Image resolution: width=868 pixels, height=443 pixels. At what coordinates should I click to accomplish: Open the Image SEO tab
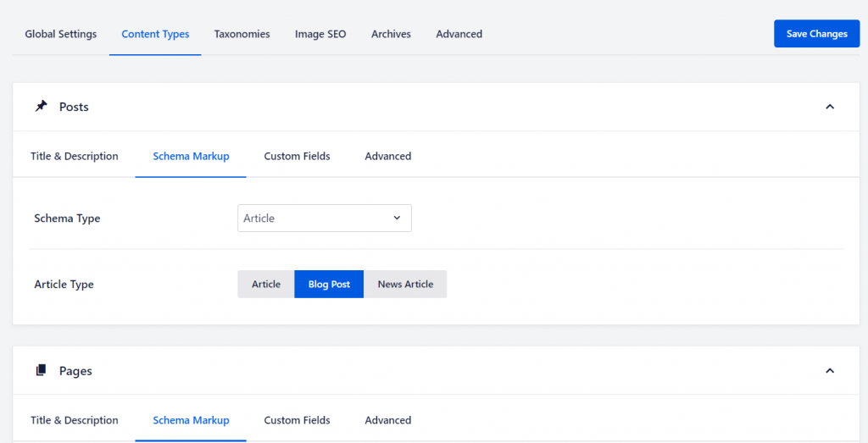pos(320,34)
